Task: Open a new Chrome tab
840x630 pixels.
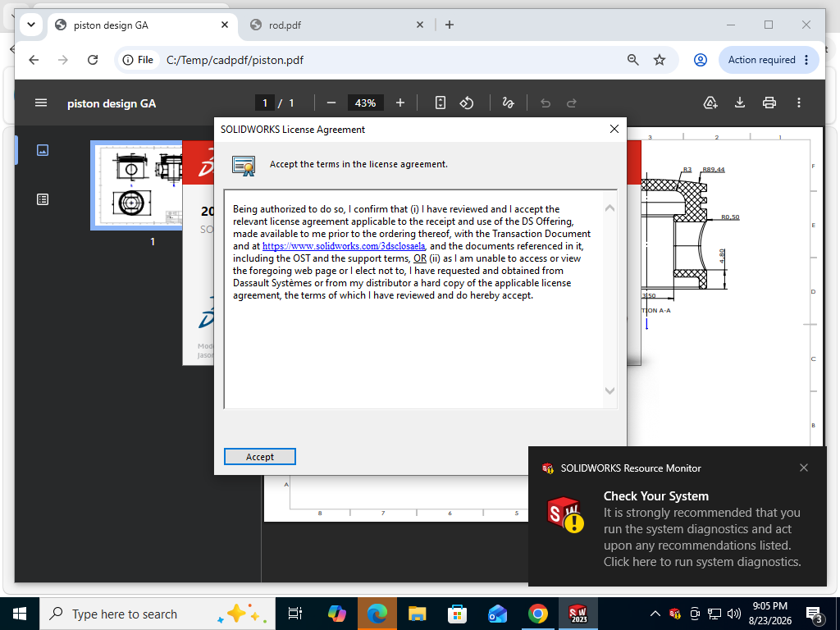Action: pos(450,25)
